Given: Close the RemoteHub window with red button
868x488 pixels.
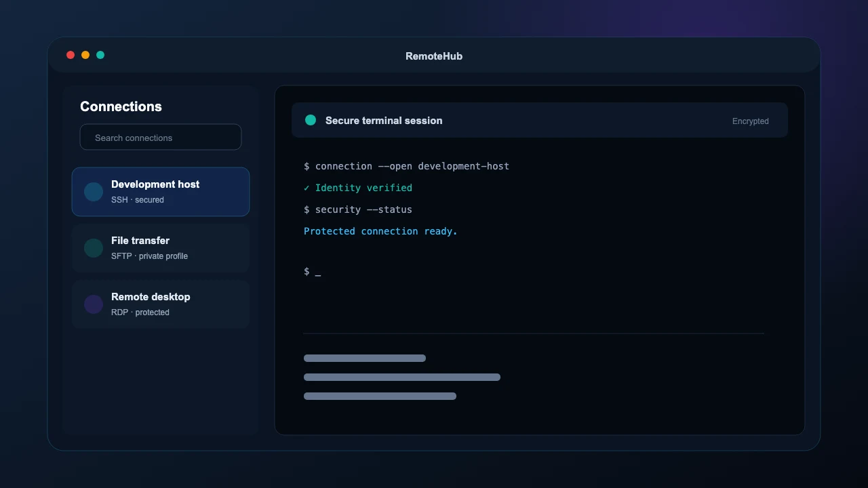Looking at the screenshot, I should 71,55.
